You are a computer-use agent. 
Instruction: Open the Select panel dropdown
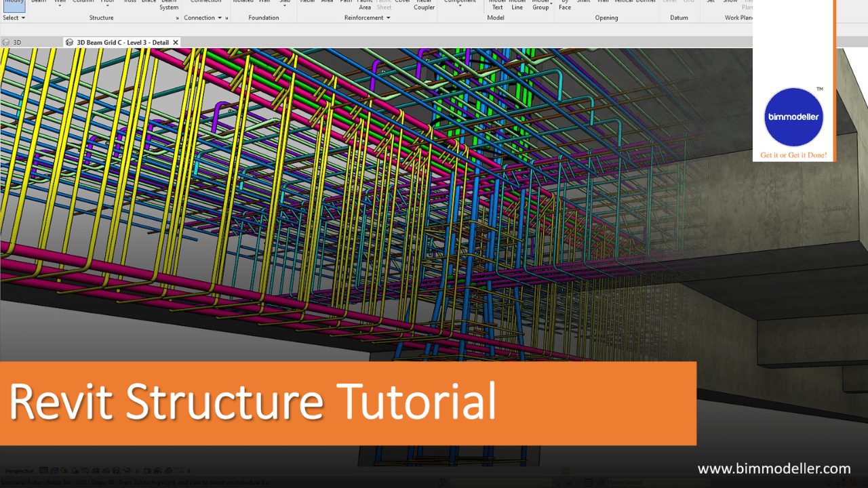(14, 18)
